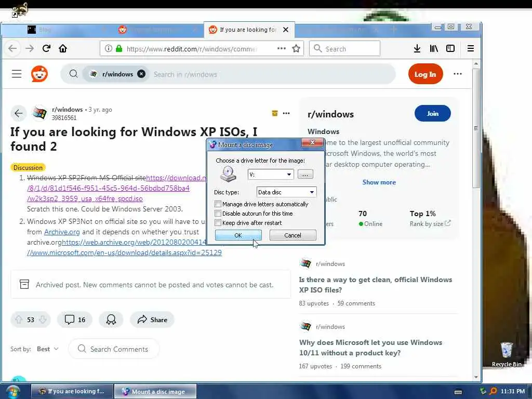Open page actions three-dot menu in URL bar
532x399 pixels.
(281, 48)
